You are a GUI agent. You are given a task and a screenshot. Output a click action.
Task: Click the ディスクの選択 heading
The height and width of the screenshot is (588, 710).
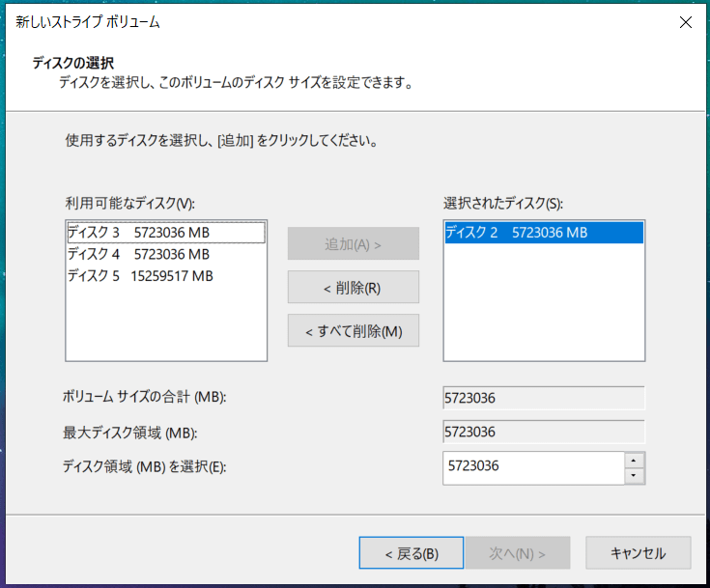click(x=72, y=63)
